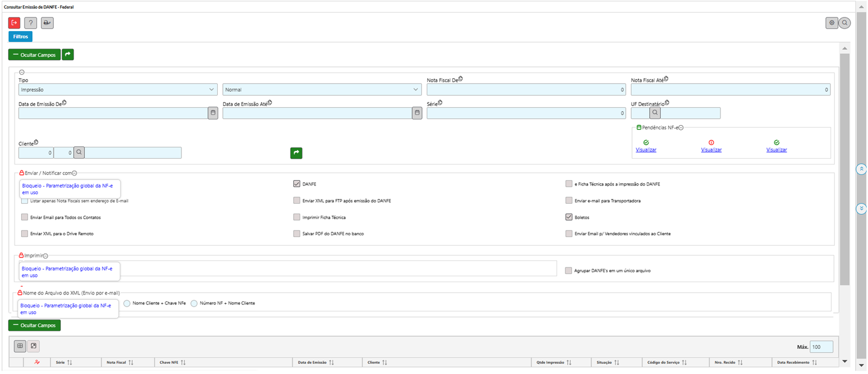868x374 pixels.
Task: Click UF Destinatário search icon
Action: 655,113
